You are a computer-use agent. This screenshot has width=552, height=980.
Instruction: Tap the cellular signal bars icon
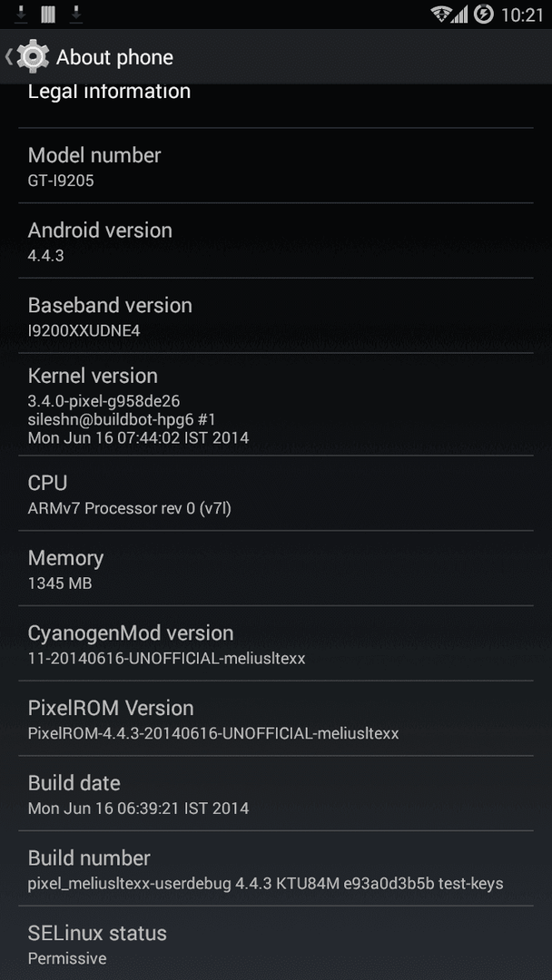point(460,15)
